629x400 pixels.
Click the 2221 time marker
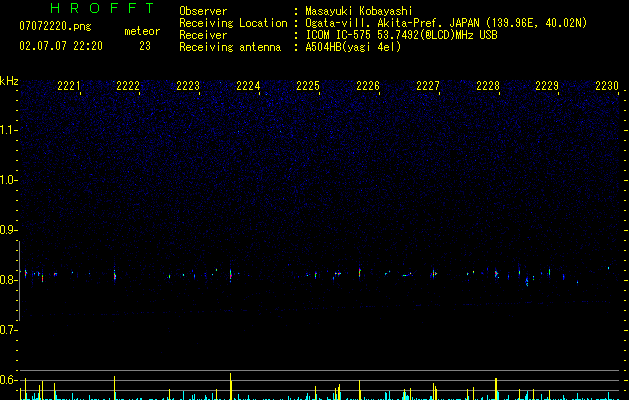pyautogui.click(x=69, y=86)
